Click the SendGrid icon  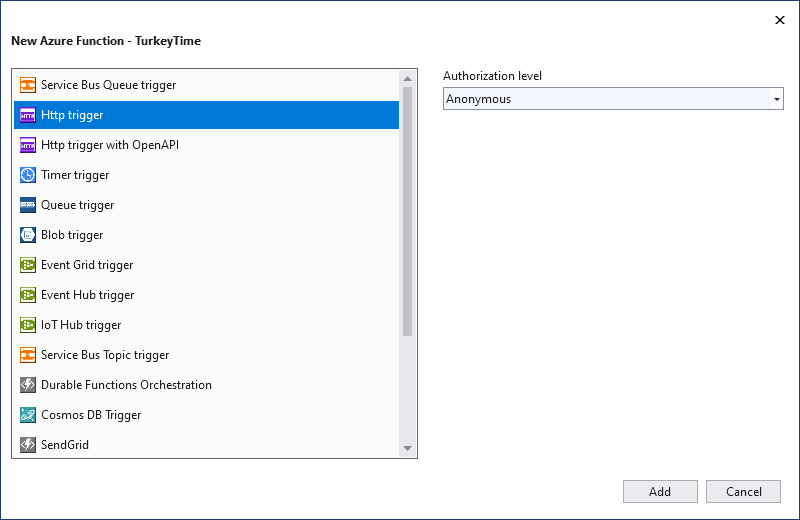(28, 445)
